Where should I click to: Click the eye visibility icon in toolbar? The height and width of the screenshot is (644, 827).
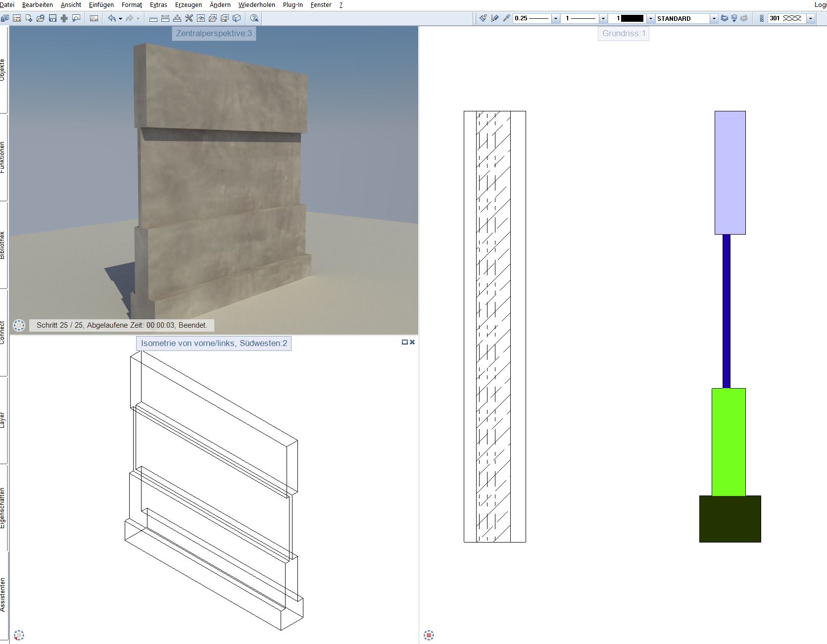(201, 18)
